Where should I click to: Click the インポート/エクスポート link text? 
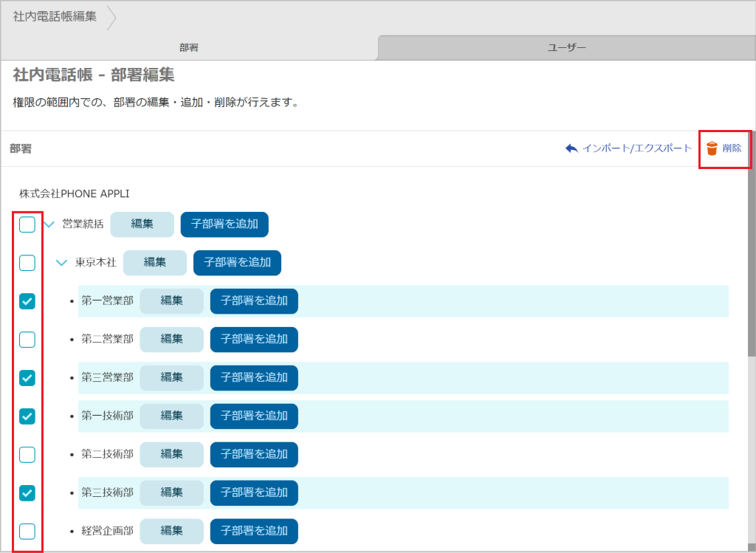pos(636,148)
